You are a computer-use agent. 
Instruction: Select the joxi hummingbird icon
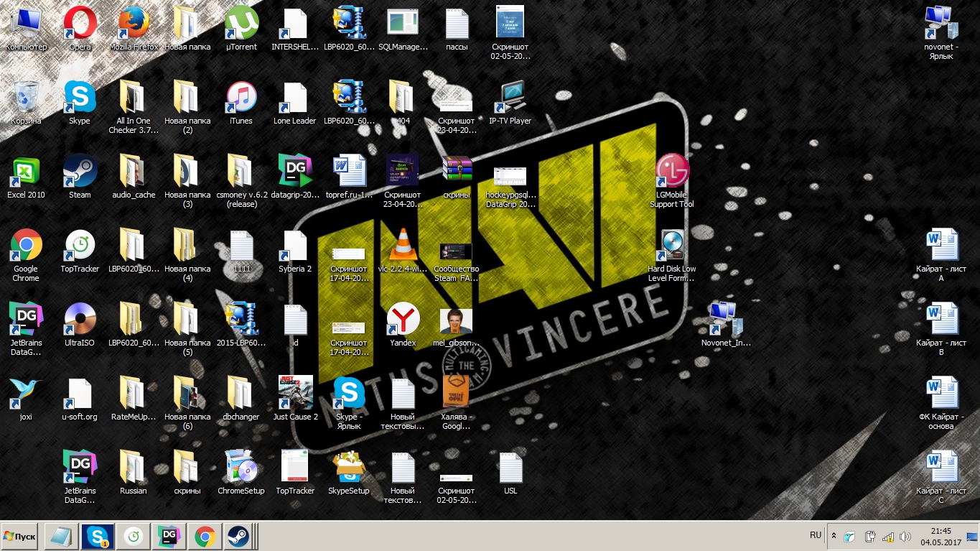(26, 394)
